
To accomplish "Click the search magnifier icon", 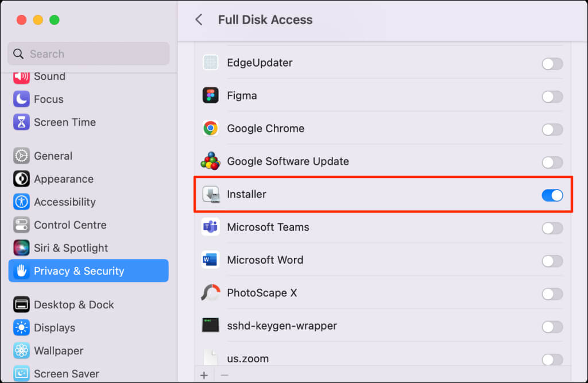I will [18, 54].
